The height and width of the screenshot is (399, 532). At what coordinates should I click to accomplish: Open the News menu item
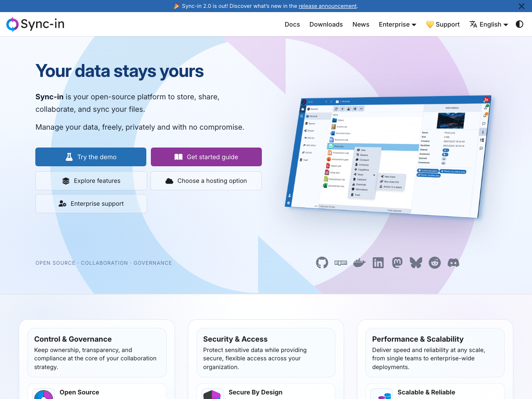click(360, 24)
